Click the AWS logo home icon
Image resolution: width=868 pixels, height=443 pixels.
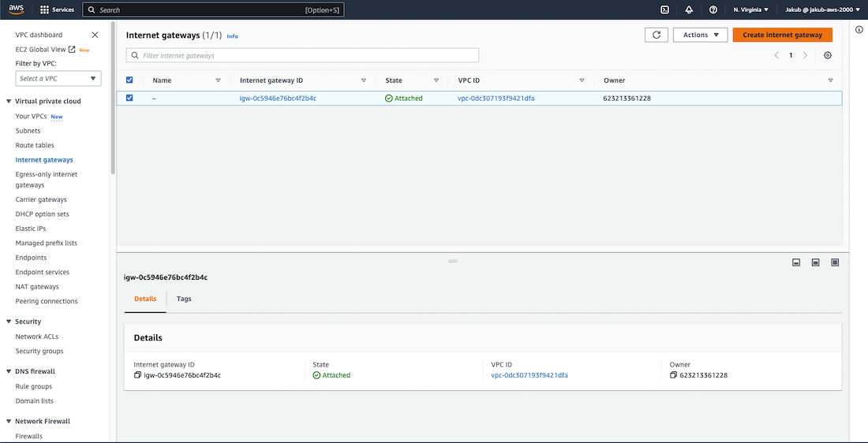pos(16,9)
